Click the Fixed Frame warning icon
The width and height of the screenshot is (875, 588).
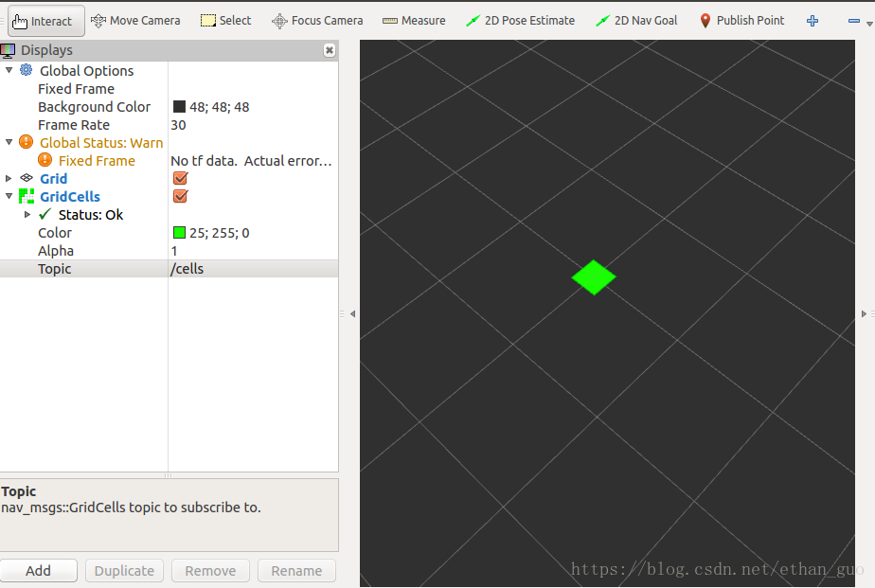[x=45, y=160]
